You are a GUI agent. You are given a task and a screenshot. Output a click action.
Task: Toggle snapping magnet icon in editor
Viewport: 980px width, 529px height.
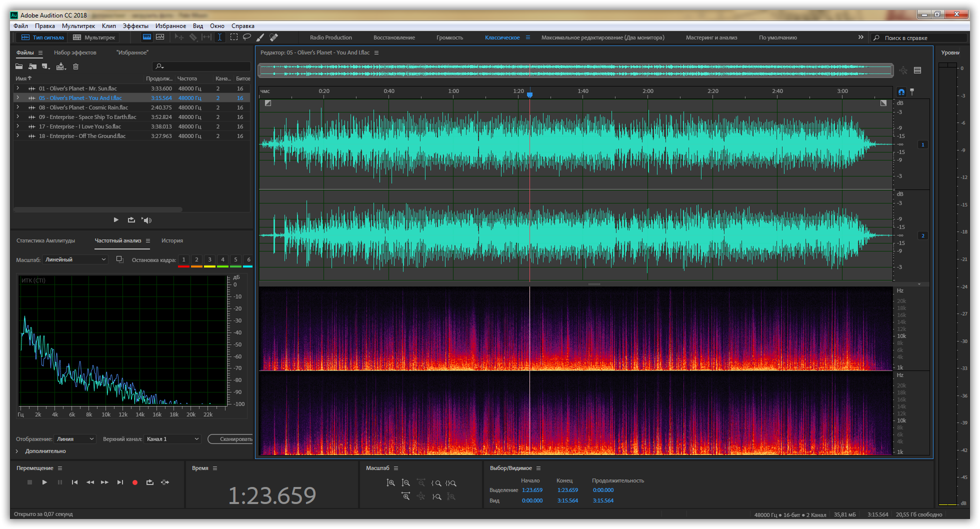(901, 92)
